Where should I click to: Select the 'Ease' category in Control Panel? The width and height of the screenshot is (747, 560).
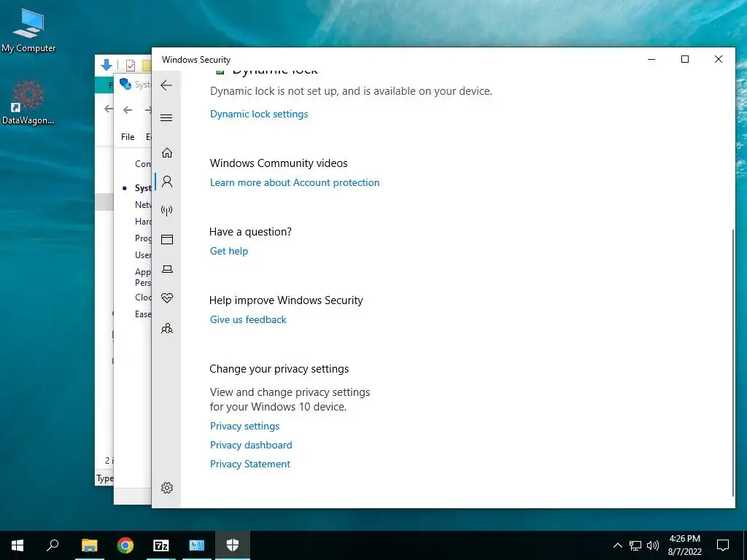point(143,314)
